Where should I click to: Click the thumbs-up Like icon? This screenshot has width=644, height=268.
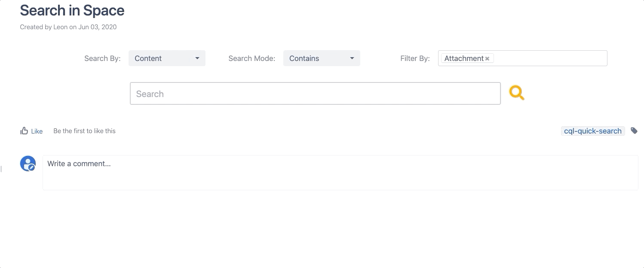tap(24, 131)
